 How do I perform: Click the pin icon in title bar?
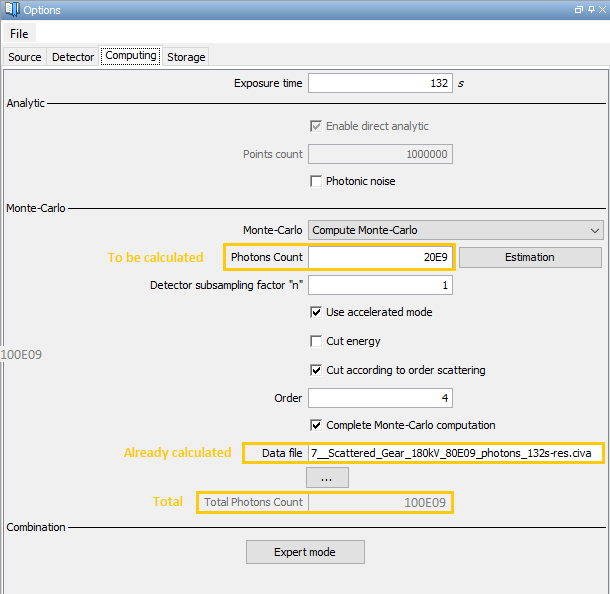pos(590,10)
